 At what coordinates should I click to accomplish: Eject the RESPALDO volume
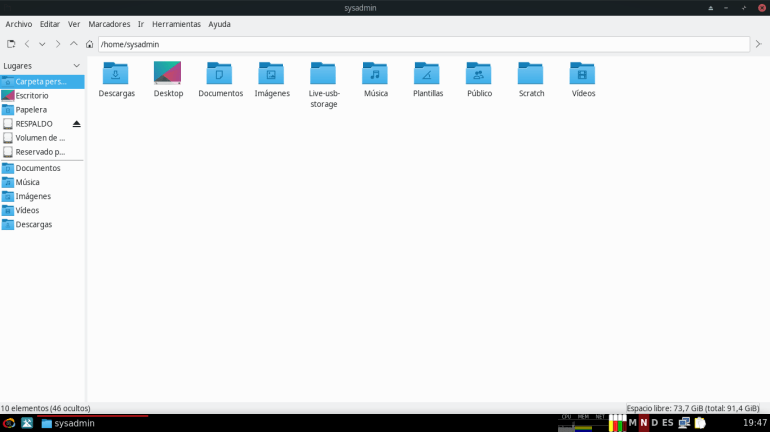click(77, 124)
